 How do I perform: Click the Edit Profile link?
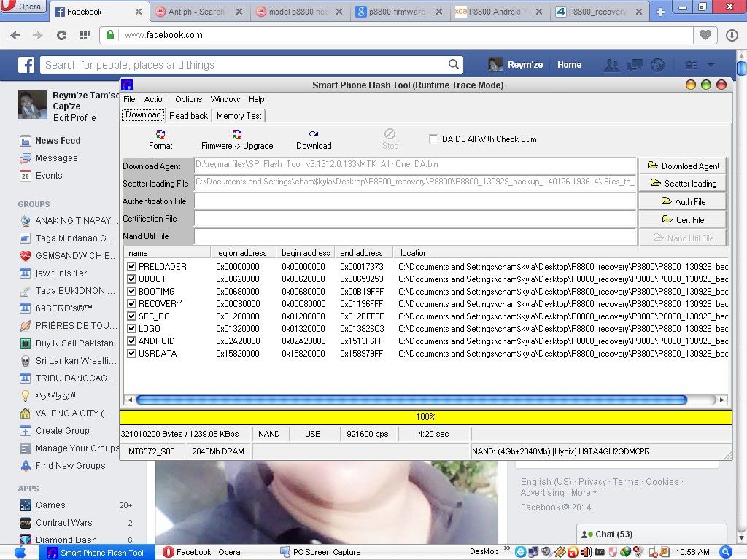74,117
